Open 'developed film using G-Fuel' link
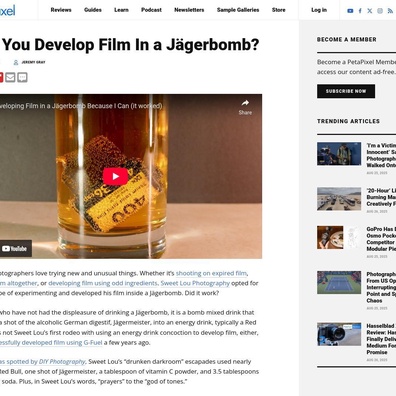The image size is (396, 396). tap(51, 343)
